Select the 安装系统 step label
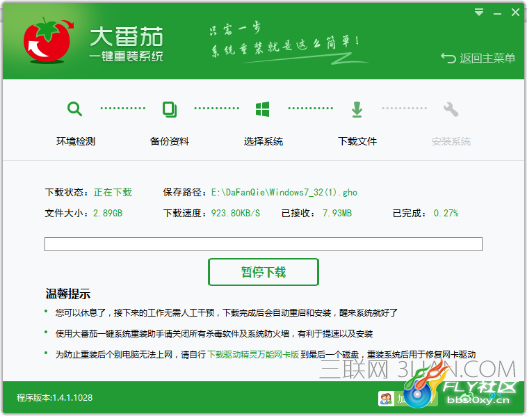 pos(451,141)
